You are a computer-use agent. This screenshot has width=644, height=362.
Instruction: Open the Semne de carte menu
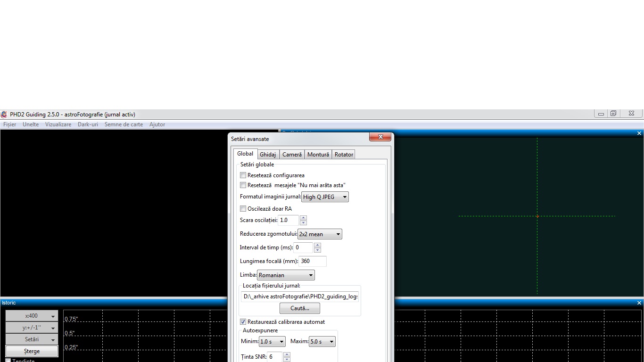pyautogui.click(x=124, y=124)
